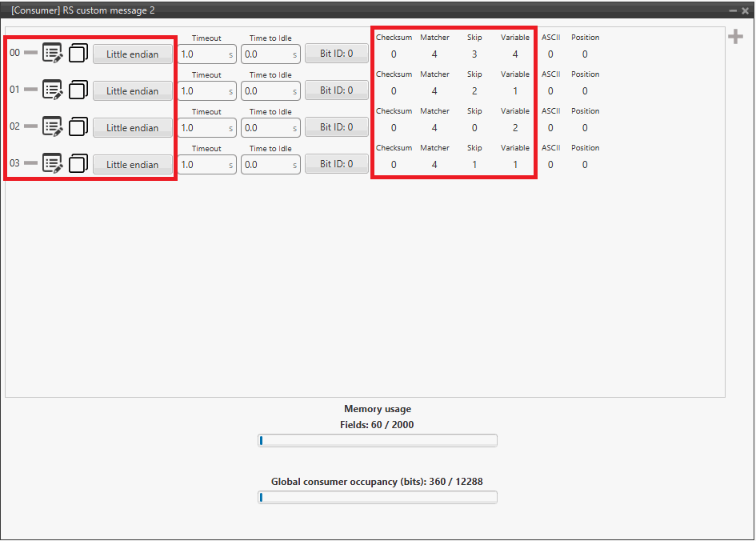Edit message 01 fields with pencil-list icon
Image resolution: width=756 pixels, height=541 pixels.
[x=53, y=90]
